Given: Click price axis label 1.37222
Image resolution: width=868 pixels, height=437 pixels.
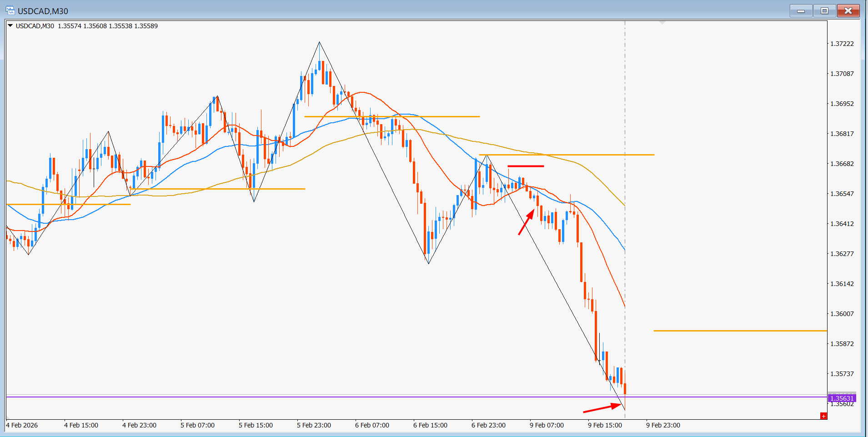Looking at the screenshot, I should pos(842,44).
